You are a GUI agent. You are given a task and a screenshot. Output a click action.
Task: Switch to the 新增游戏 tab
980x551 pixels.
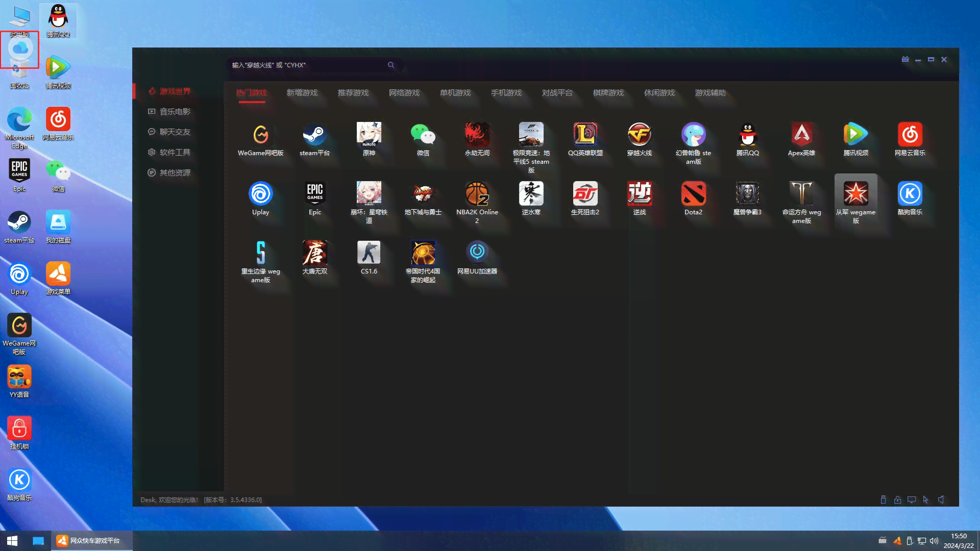coord(302,93)
